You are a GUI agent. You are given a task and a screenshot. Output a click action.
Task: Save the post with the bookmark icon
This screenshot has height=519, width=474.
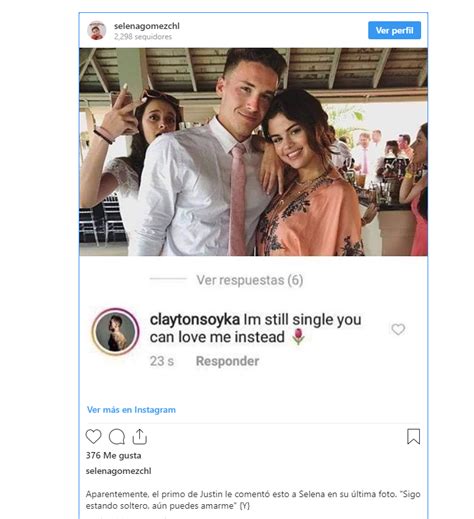point(413,437)
